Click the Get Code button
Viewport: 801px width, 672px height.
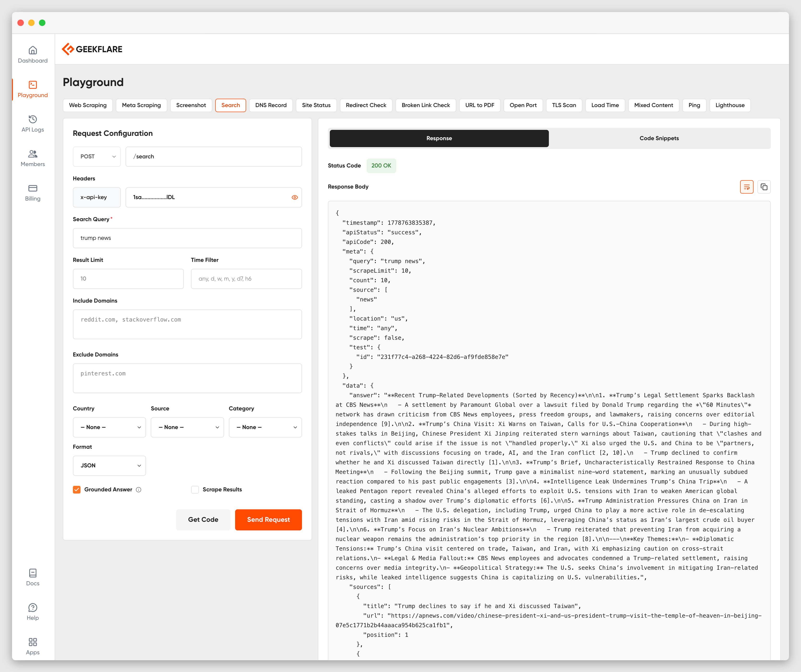click(203, 520)
